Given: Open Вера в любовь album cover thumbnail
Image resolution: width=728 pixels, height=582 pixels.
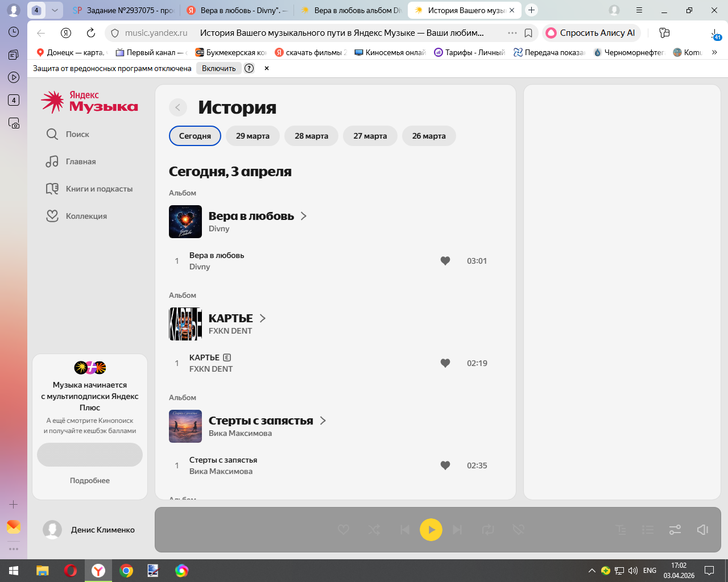Looking at the screenshot, I should (185, 222).
